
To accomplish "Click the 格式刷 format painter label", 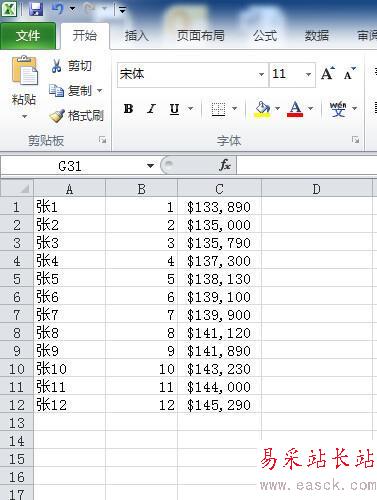I will click(x=86, y=116).
